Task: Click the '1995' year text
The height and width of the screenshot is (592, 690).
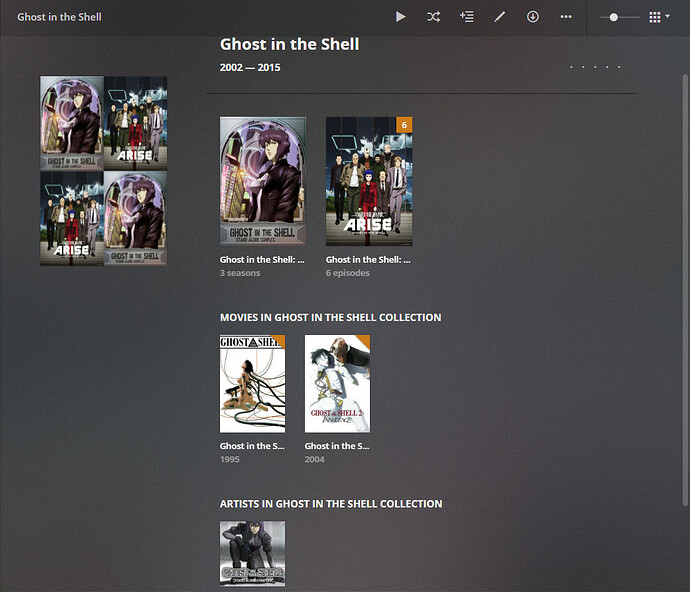Action: coord(230,459)
